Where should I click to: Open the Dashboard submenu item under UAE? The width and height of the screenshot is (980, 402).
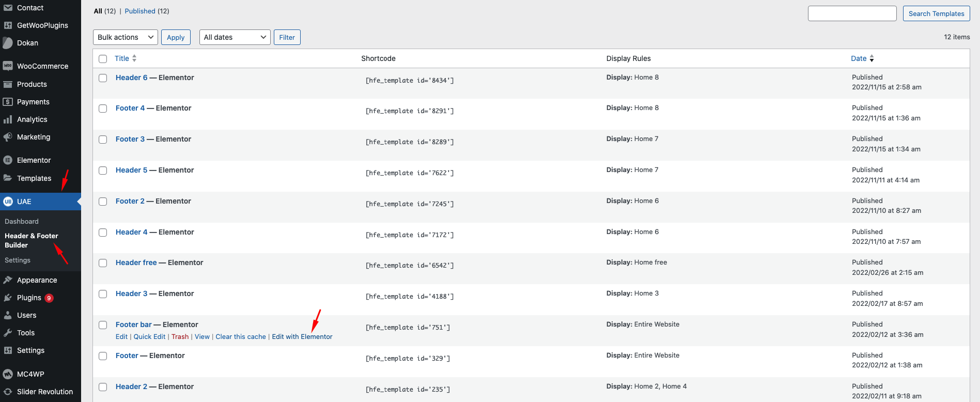pyautogui.click(x=22, y=221)
